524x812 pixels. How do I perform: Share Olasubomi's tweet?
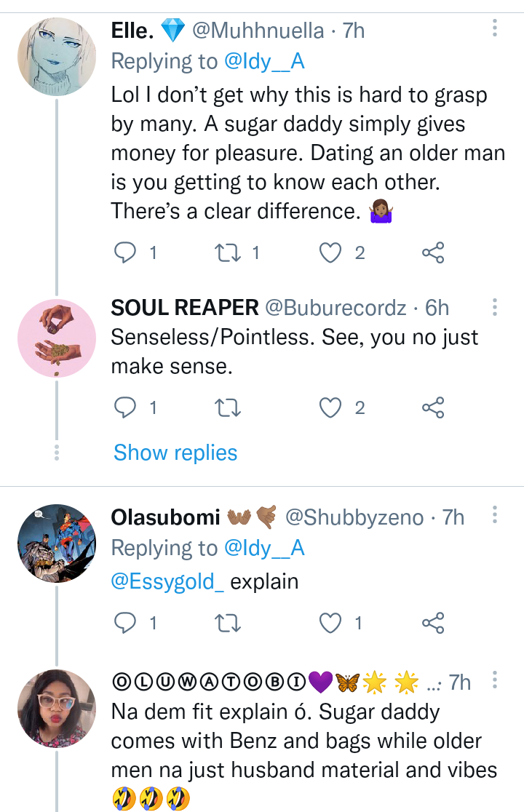click(433, 623)
